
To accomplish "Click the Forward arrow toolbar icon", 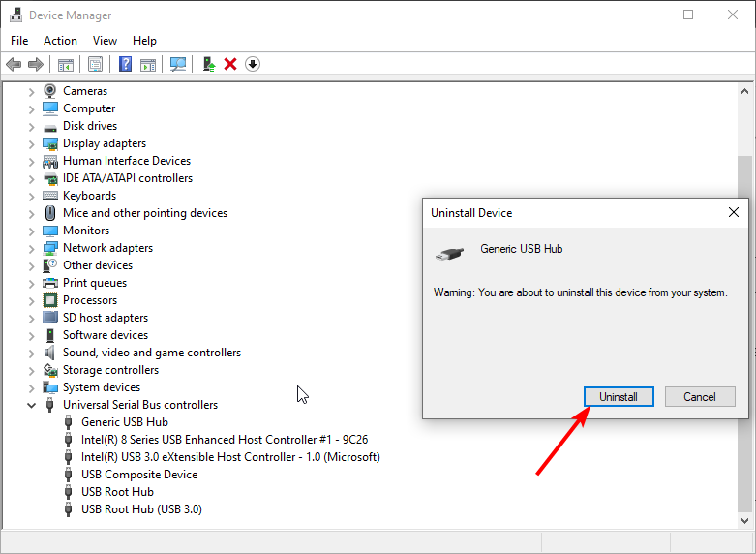I will (x=36, y=64).
